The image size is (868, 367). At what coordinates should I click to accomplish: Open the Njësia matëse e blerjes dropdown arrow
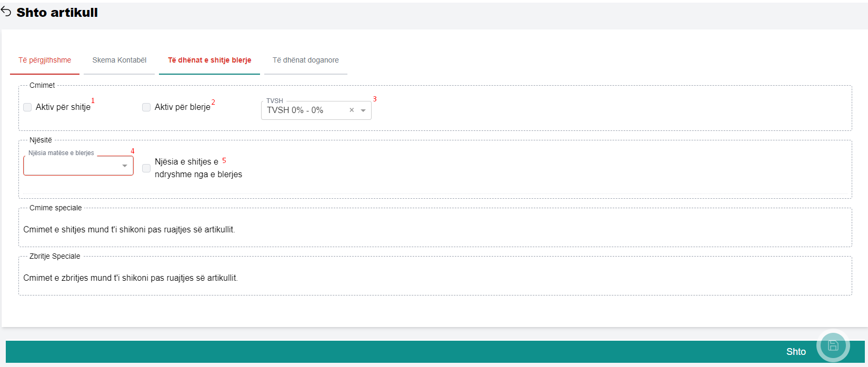[x=125, y=166]
